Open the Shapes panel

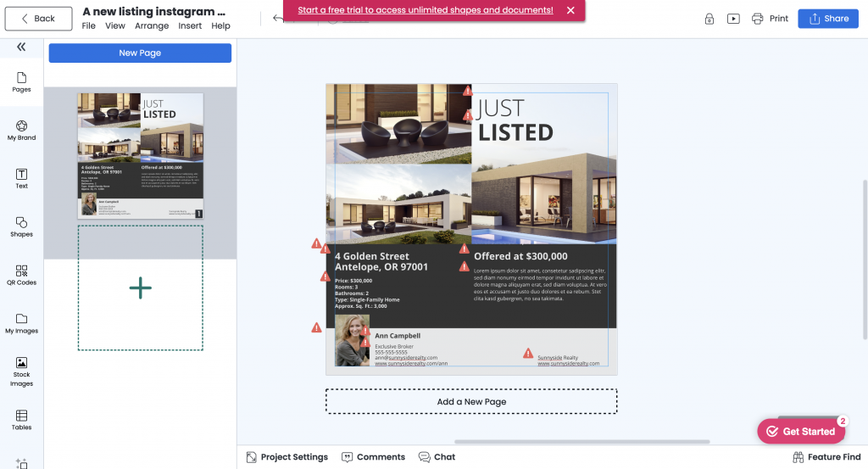click(21, 226)
